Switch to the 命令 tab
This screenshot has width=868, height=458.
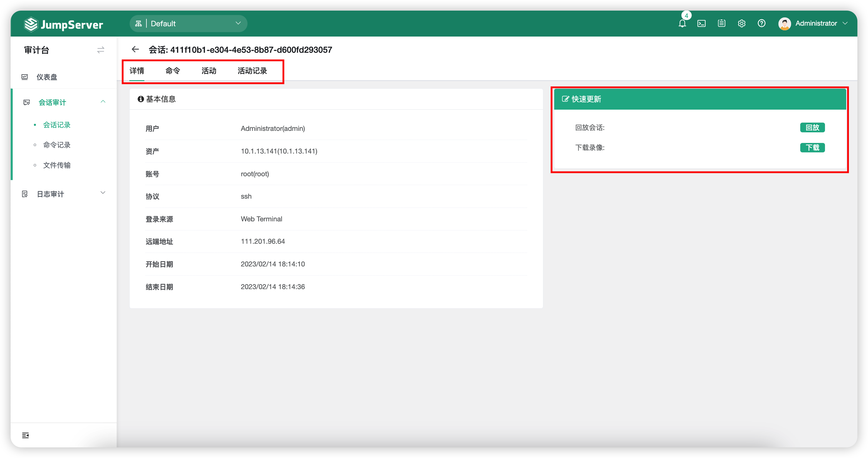coord(173,71)
